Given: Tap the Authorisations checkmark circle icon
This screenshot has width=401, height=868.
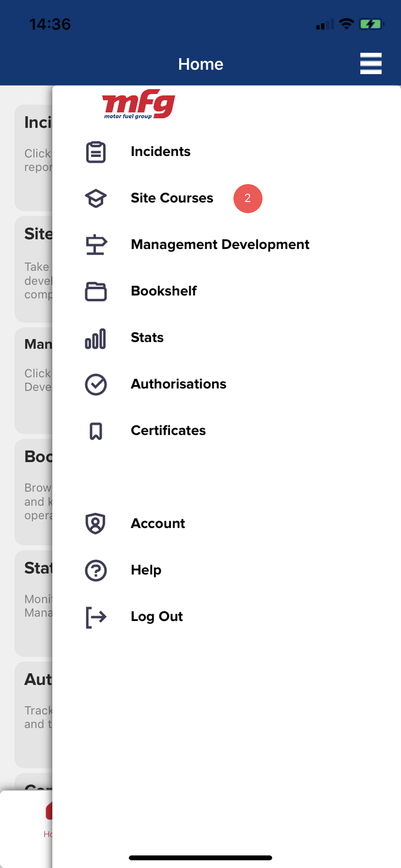Looking at the screenshot, I should [96, 385].
